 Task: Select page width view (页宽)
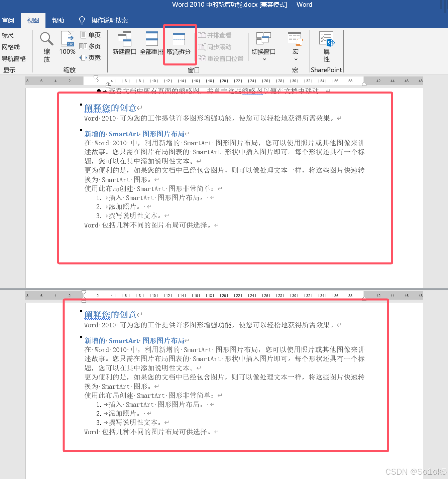[x=90, y=57]
